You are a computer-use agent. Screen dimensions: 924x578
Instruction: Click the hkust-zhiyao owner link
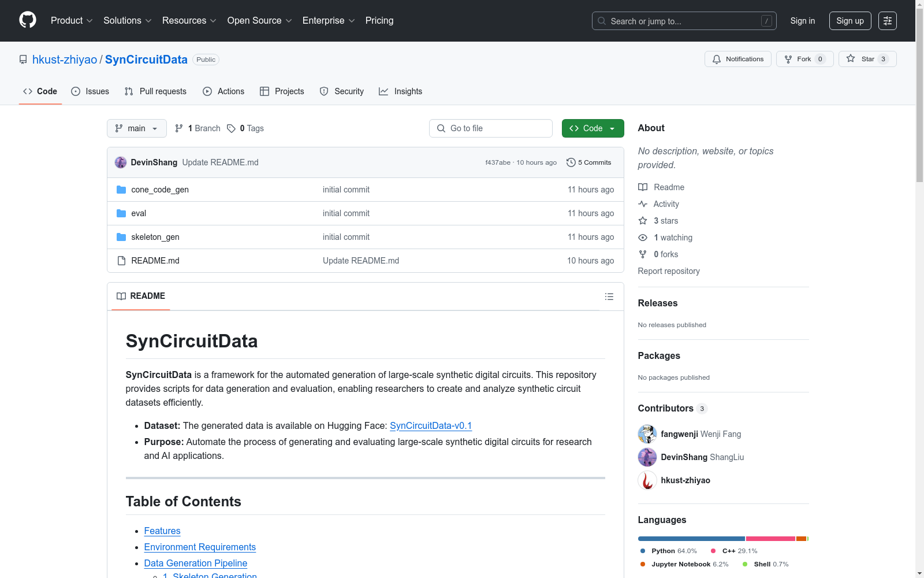click(x=65, y=60)
